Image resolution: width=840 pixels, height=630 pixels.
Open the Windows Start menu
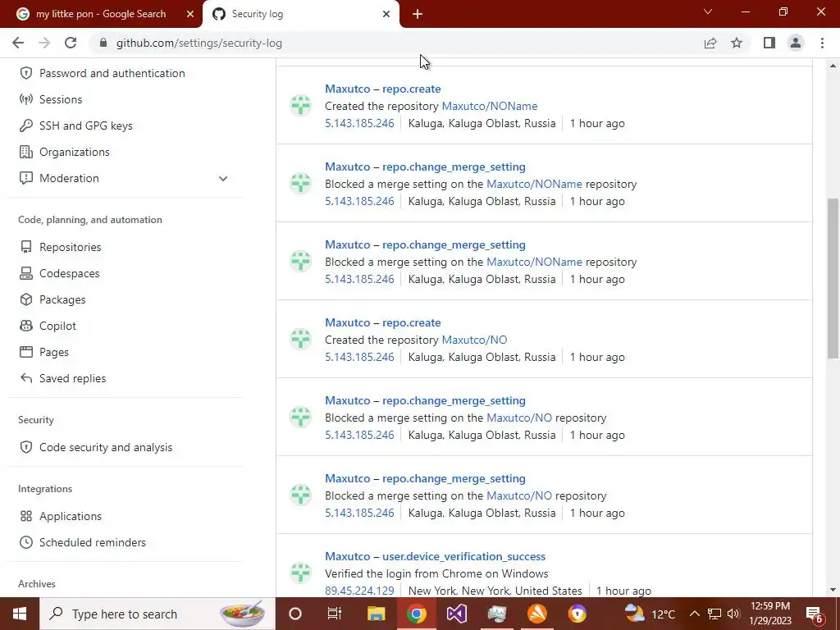point(20,614)
